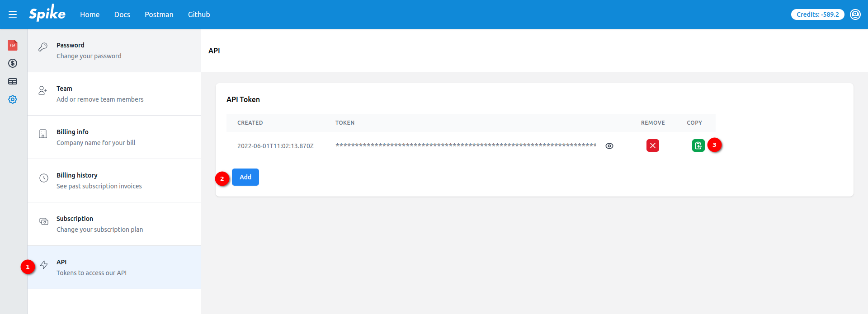Open the PDF icon in sidebar
868x314 pixels.
coord(13,45)
